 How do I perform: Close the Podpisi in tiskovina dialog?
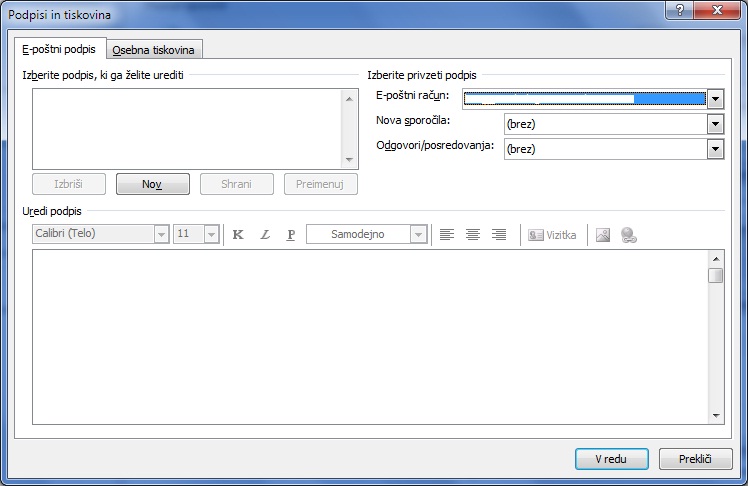coord(717,10)
